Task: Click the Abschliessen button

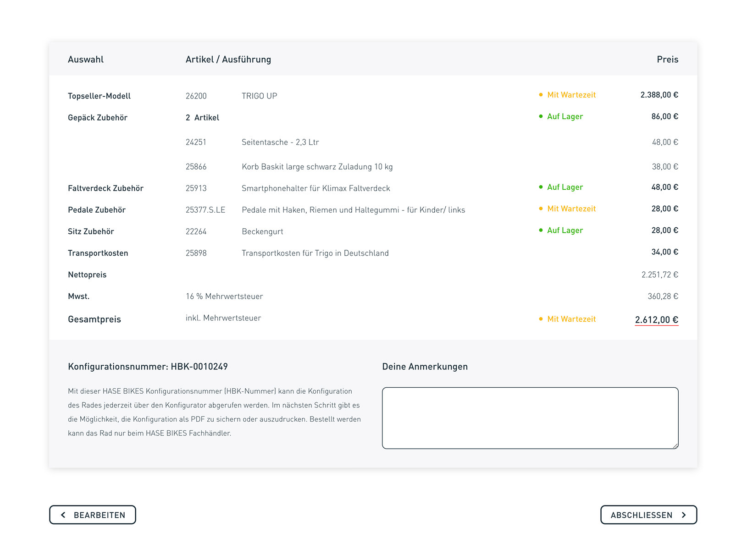Action: pos(648,515)
